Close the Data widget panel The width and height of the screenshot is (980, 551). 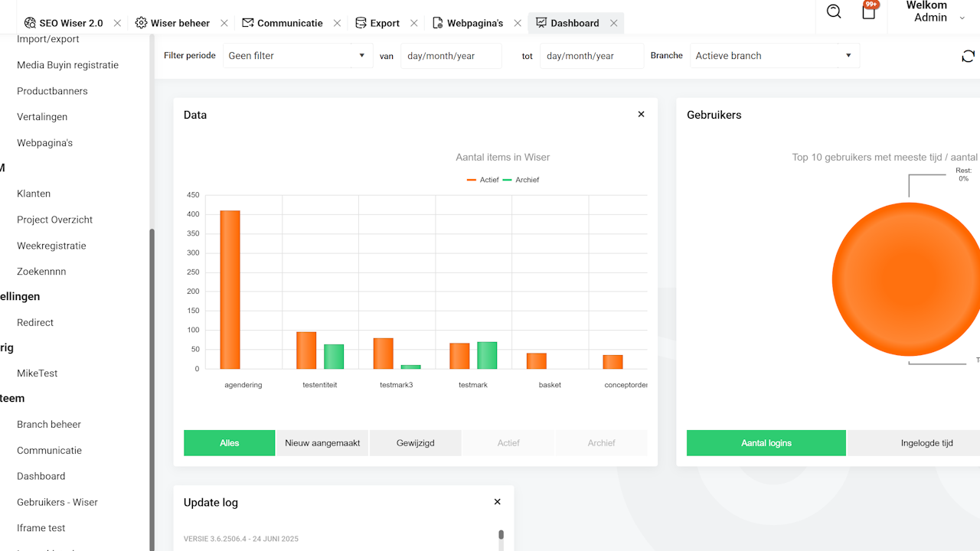(641, 115)
